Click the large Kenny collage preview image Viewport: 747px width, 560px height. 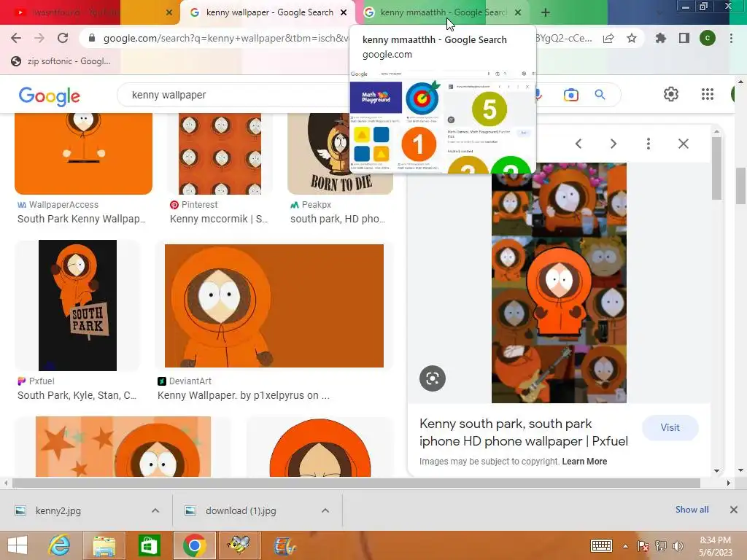pos(559,283)
